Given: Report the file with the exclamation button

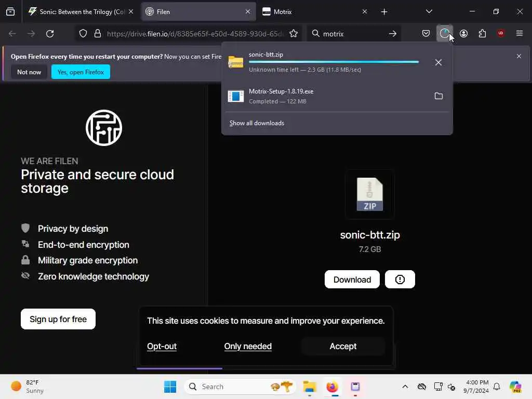Looking at the screenshot, I should point(400,280).
